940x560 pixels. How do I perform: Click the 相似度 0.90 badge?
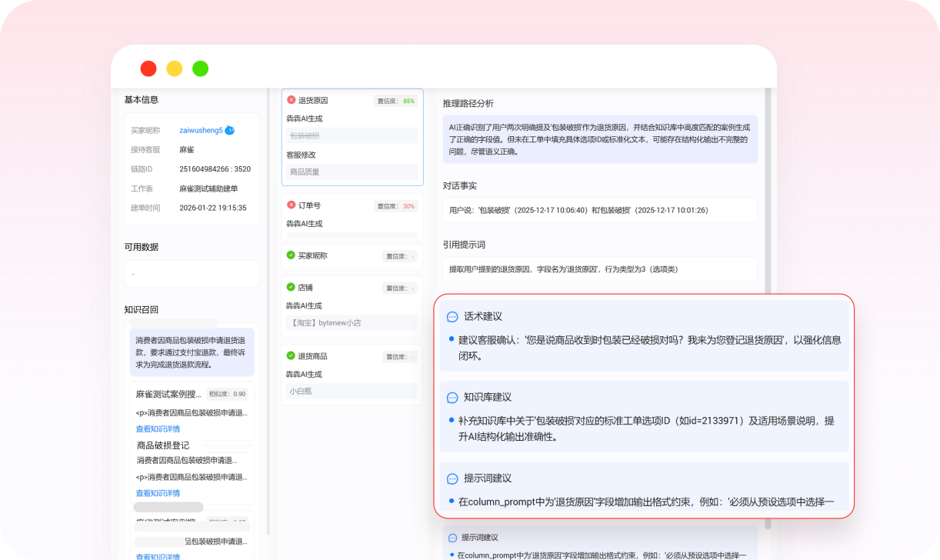pyautogui.click(x=228, y=394)
